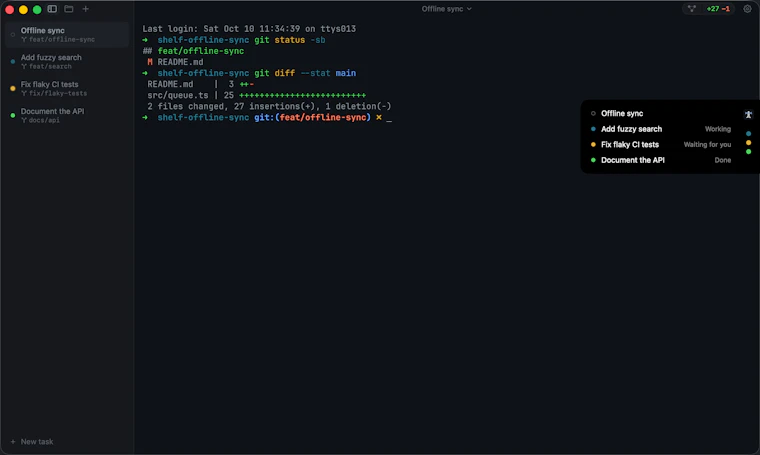Click the '2 files changed' summary line

[x=269, y=106]
